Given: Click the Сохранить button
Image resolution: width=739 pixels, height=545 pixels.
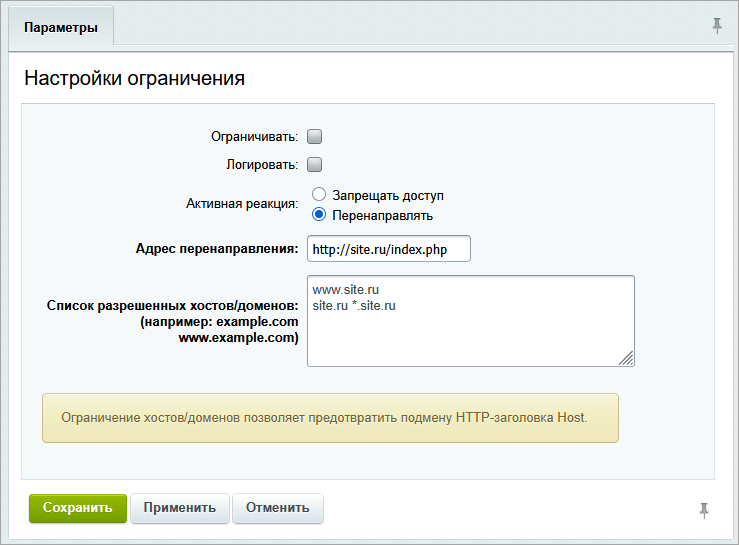Looking at the screenshot, I should (78, 508).
